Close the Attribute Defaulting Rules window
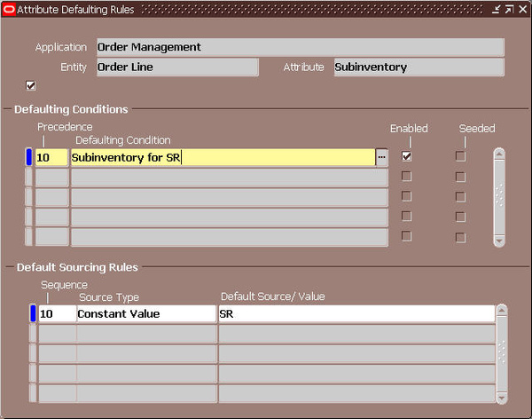Image resolution: width=532 pixels, height=419 pixels. pyautogui.click(x=522, y=9)
